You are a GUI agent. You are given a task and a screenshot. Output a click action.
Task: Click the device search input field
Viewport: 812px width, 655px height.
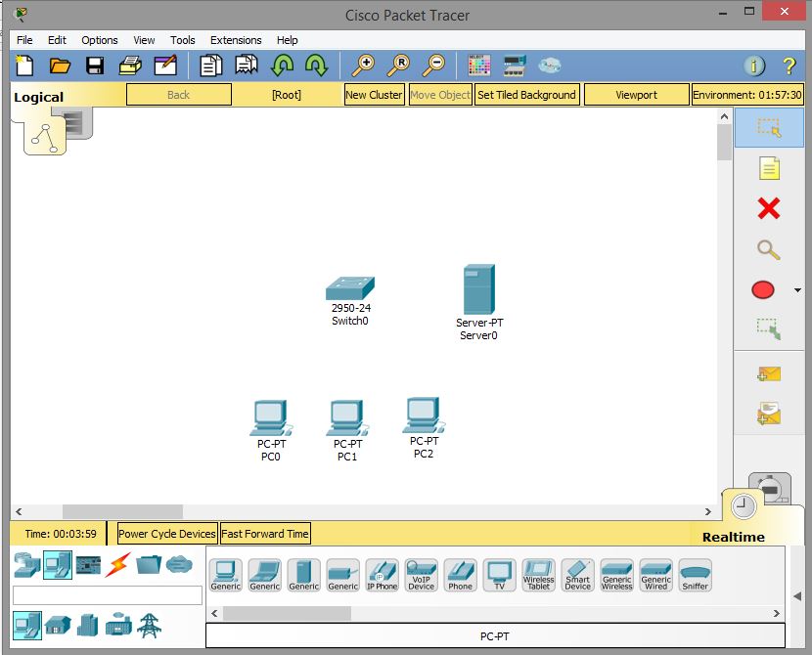(108, 595)
